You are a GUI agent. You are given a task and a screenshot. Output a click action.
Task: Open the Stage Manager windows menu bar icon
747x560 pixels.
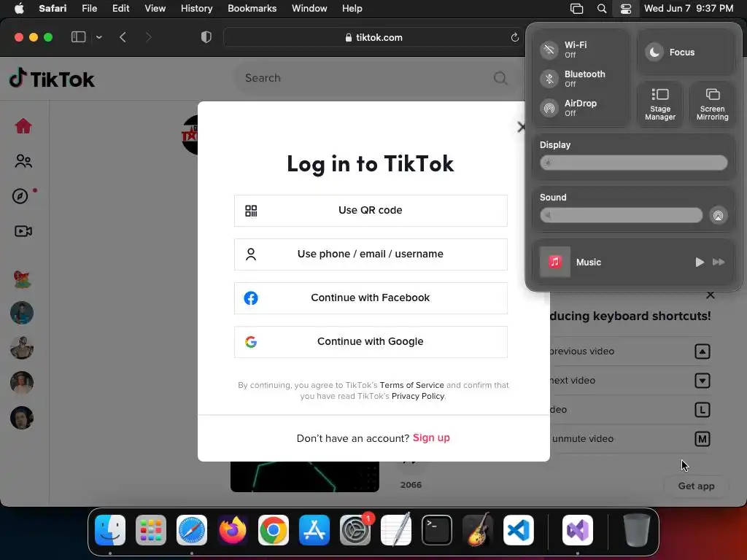576,9
